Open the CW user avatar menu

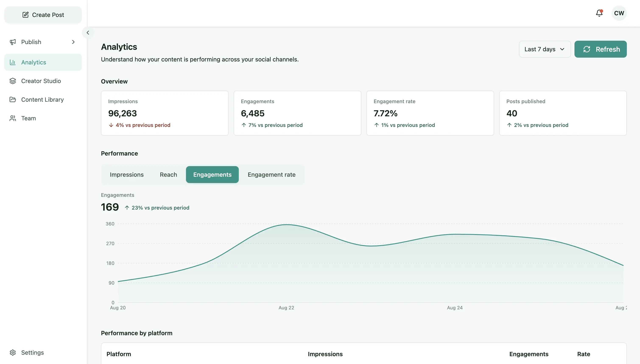(619, 13)
